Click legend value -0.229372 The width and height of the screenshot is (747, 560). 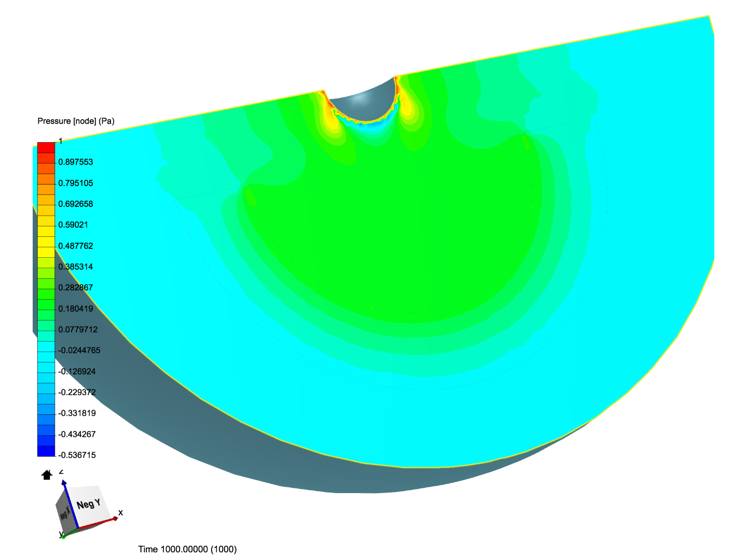pos(76,392)
